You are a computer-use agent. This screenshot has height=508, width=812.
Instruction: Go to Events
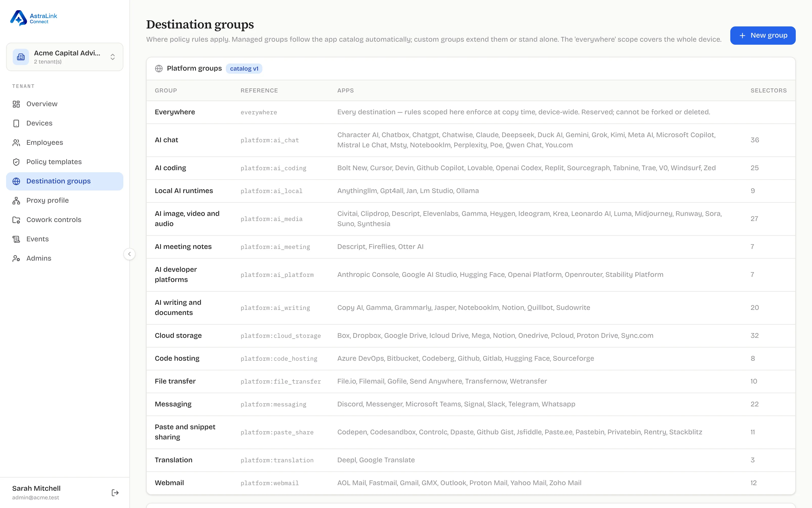coord(65,239)
